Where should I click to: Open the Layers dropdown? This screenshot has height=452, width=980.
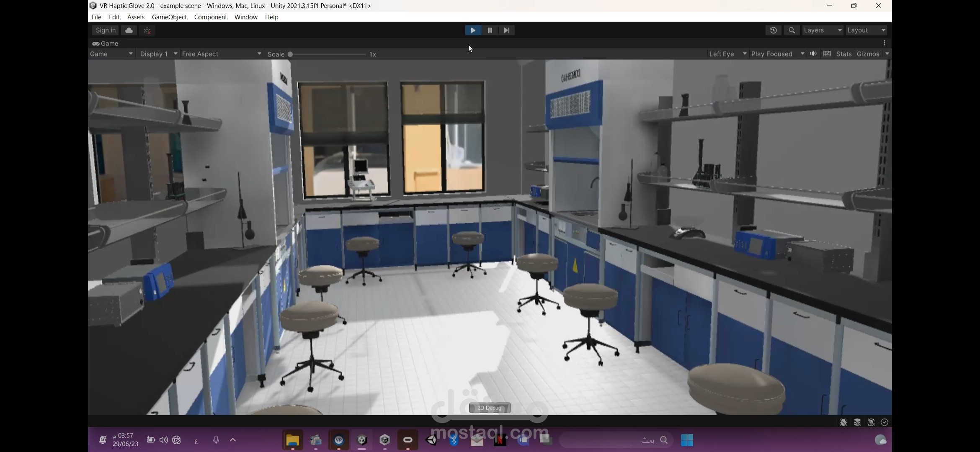pos(822,30)
